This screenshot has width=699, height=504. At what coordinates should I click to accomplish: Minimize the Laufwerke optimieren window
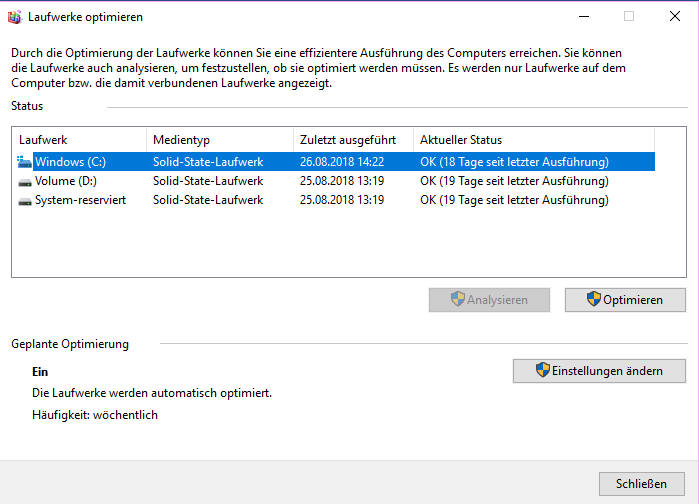pos(584,16)
